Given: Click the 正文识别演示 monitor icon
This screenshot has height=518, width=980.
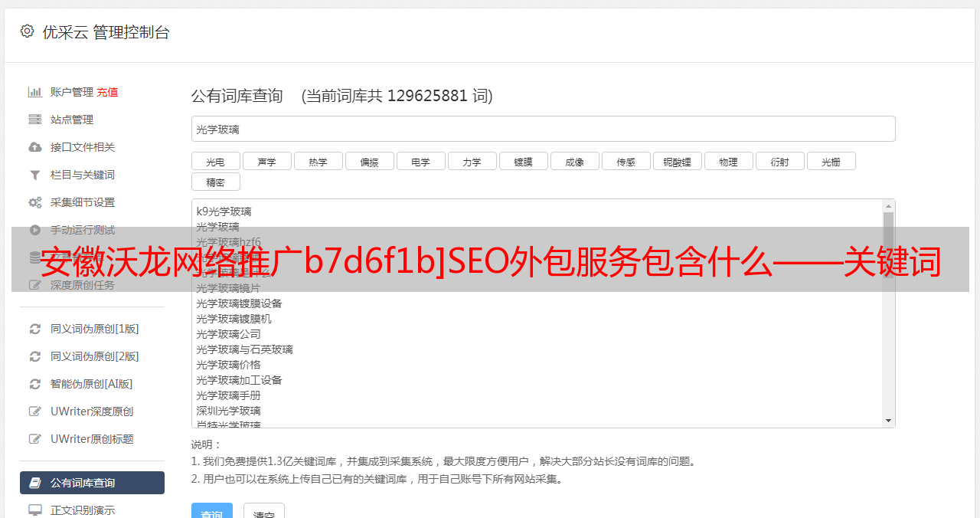Looking at the screenshot, I should 35,510.
